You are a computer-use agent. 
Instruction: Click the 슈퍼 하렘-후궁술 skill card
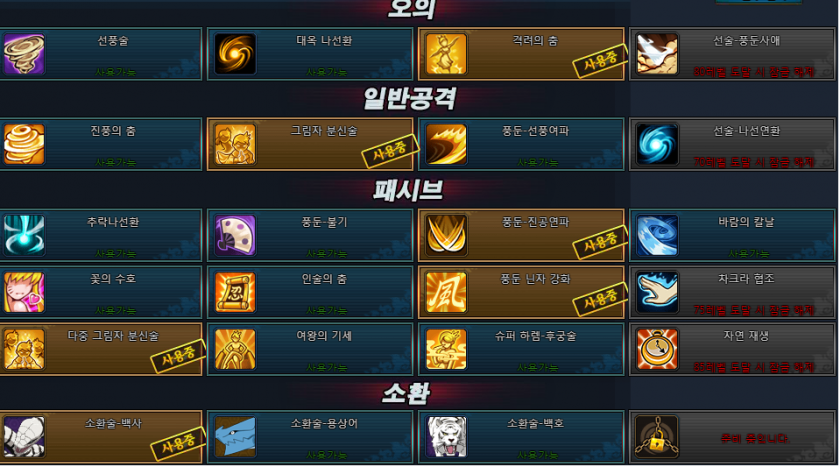coord(521,349)
